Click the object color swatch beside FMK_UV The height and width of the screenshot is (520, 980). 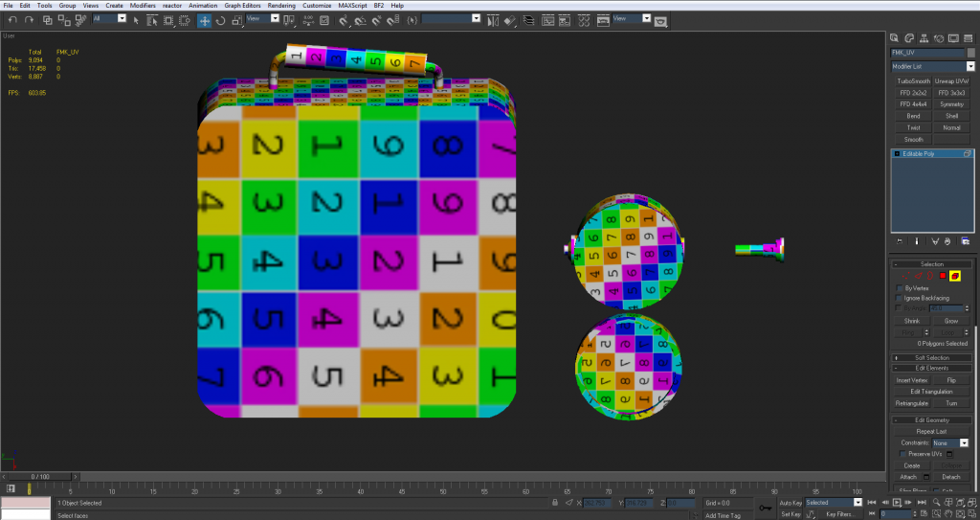pyautogui.click(x=970, y=53)
